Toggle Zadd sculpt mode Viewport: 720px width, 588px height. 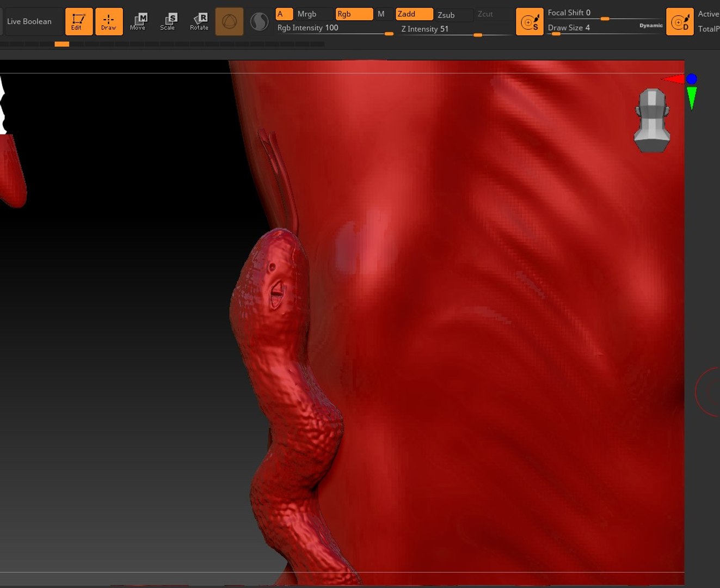pos(415,14)
